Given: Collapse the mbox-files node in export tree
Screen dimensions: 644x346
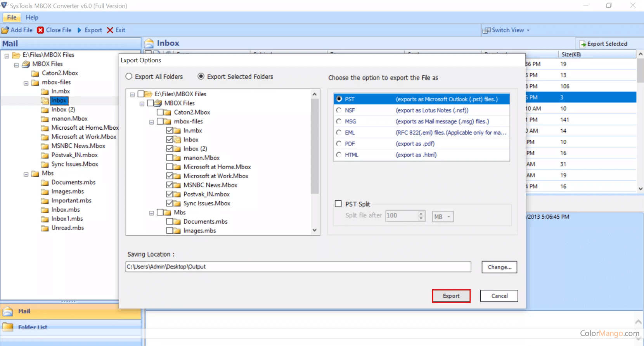Looking at the screenshot, I should pos(152,122).
